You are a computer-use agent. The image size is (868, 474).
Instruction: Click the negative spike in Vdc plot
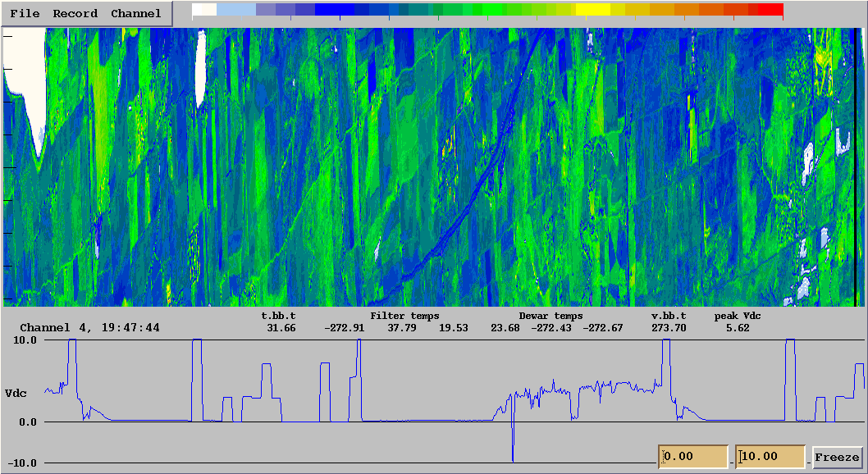pos(513,437)
